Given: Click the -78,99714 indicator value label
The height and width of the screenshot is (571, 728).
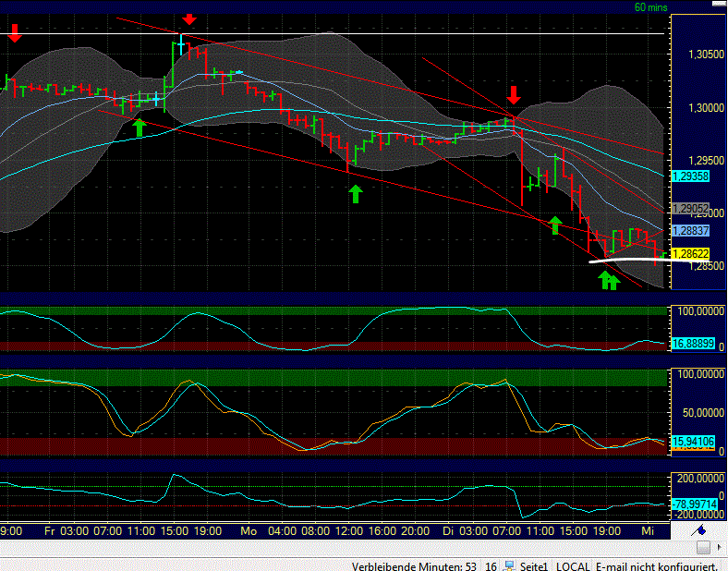Looking at the screenshot, I should click(x=695, y=504).
